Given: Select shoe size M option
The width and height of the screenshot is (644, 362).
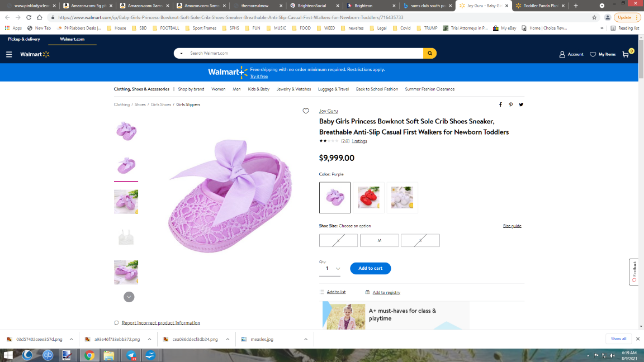Looking at the screenshot, I should pyautogui.click(x=379, y=240).
